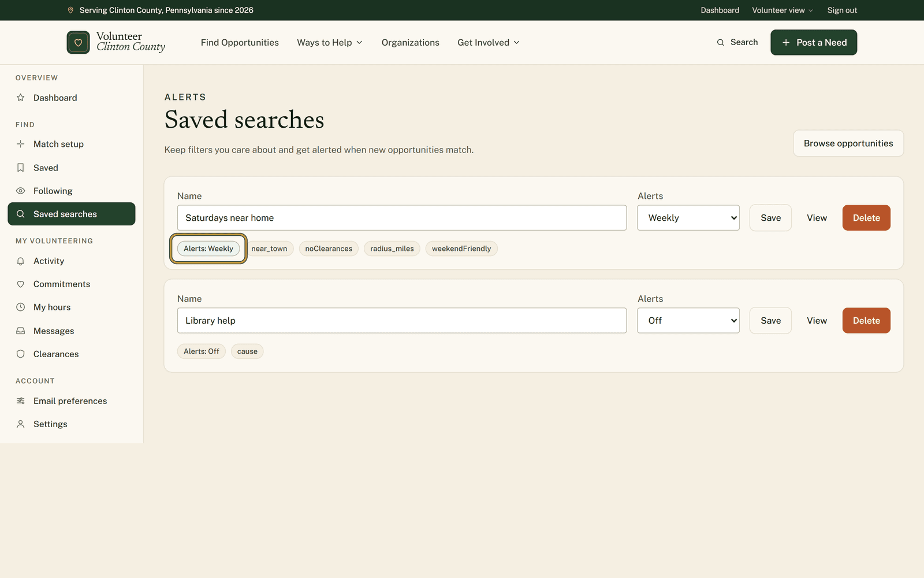Click the Post a Need button
The height and width of the screenshot is (578, 924).
[x=814, y=43]
